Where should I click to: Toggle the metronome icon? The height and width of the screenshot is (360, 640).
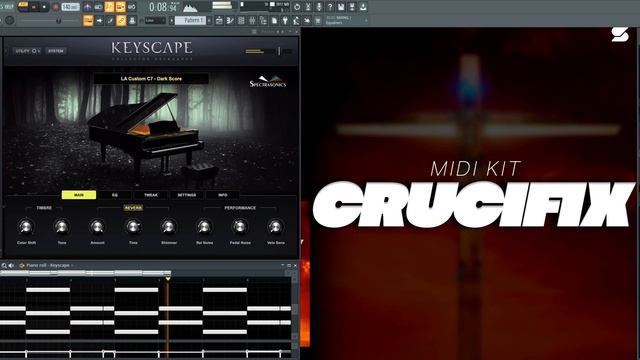tap(88, 7)
